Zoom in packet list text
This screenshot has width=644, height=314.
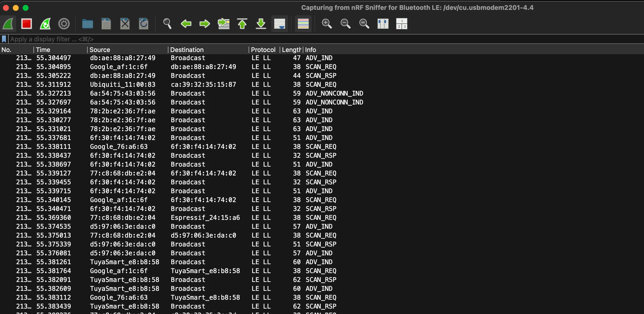[x=326, y=24]
